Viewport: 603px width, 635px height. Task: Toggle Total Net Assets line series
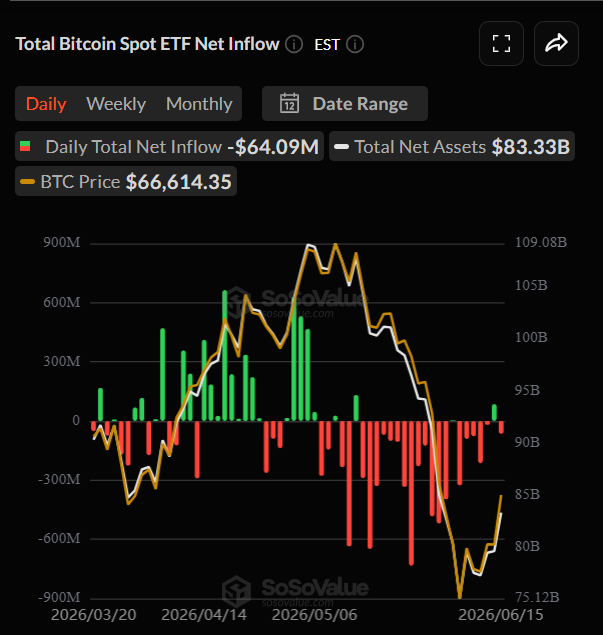click(452, 146)
